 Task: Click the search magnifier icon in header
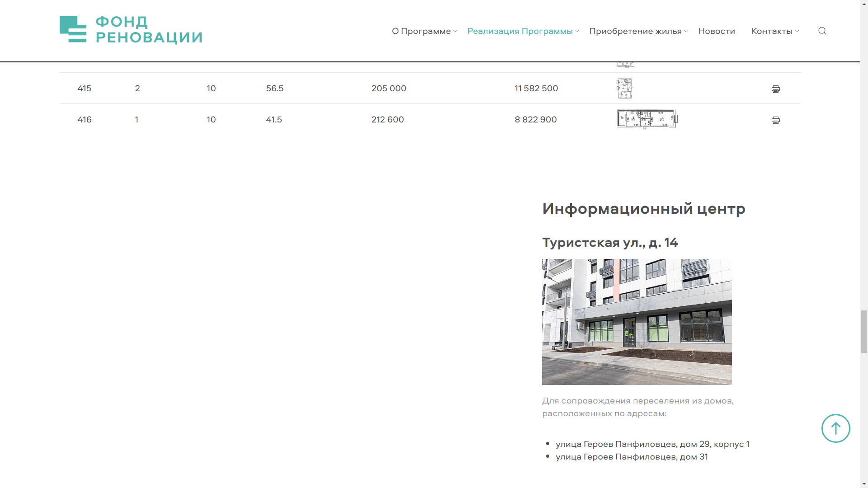[822, 31]
